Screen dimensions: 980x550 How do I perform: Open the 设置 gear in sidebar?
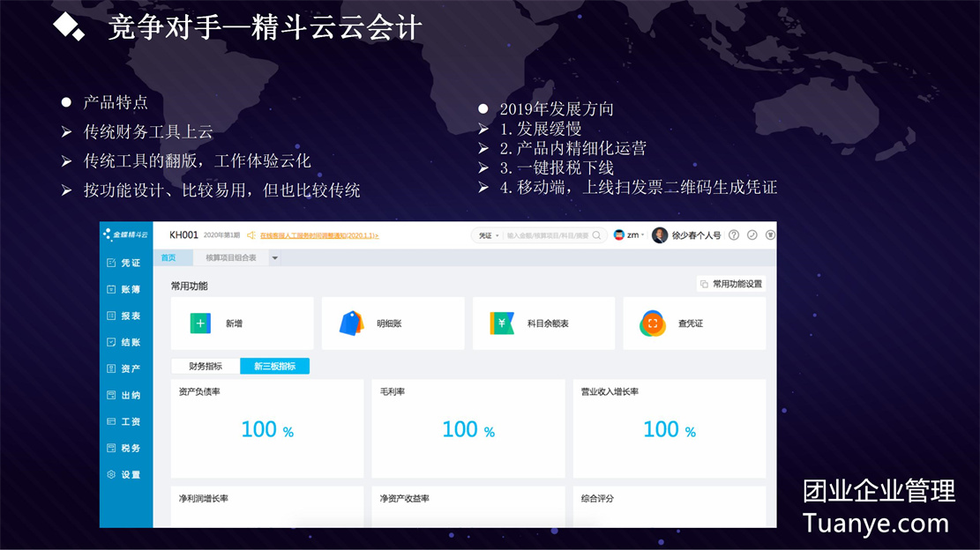(x=111, y=474)
